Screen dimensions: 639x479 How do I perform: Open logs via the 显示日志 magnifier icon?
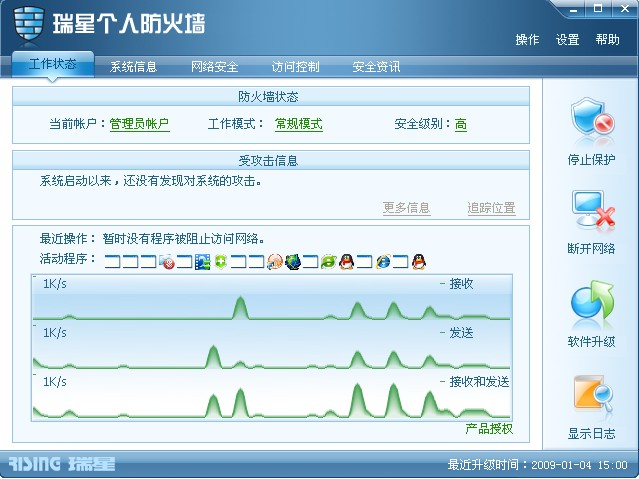pyautogui.click(x=593, y=394)
